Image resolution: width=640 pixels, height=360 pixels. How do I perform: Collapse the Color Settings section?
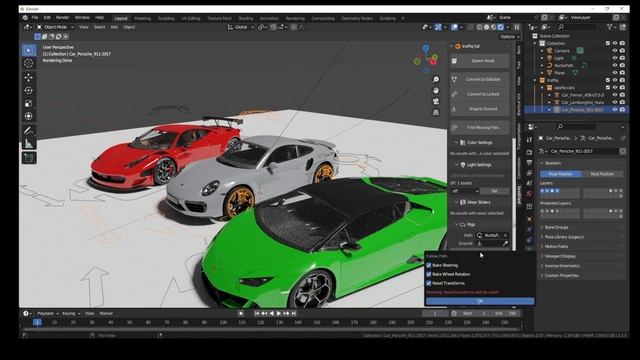point(479,142)
